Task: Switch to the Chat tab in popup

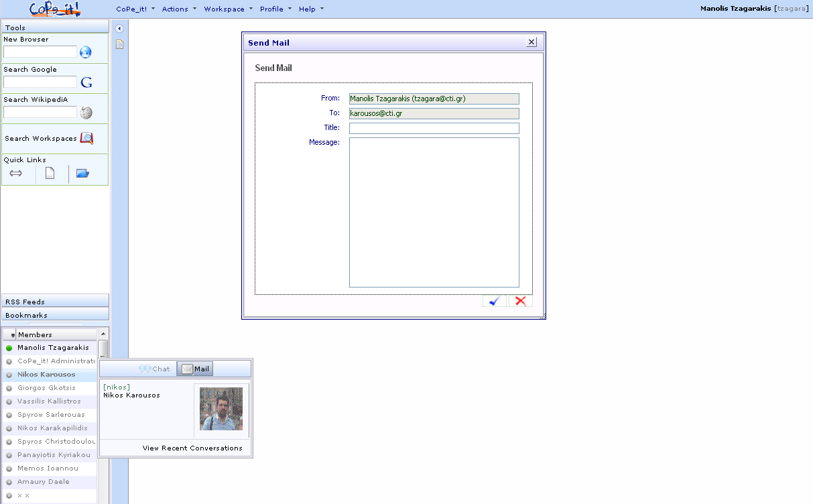Action: tap(155, 369)
